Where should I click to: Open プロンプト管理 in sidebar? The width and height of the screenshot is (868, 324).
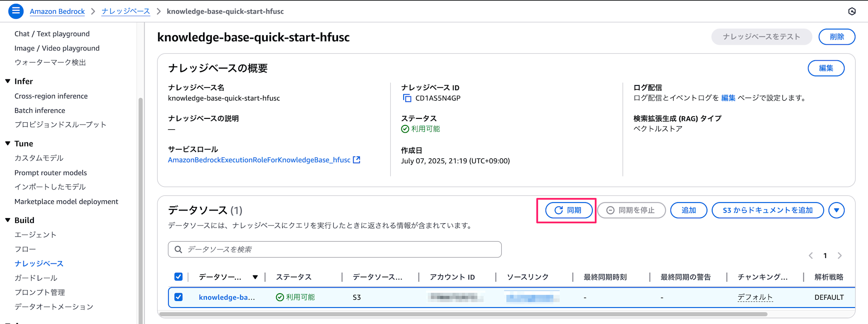(x=39, y=292)
